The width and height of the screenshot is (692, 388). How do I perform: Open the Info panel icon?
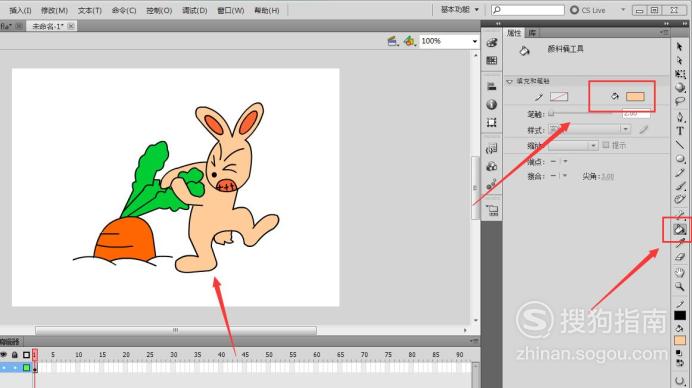[492, 105]
